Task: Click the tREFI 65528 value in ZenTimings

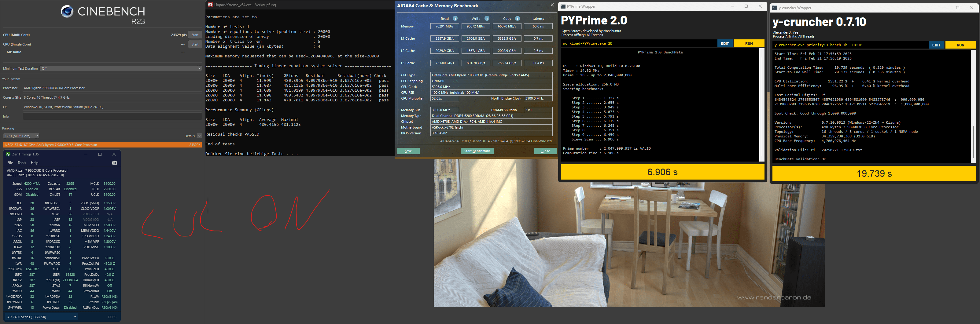Action: [70, 275]
